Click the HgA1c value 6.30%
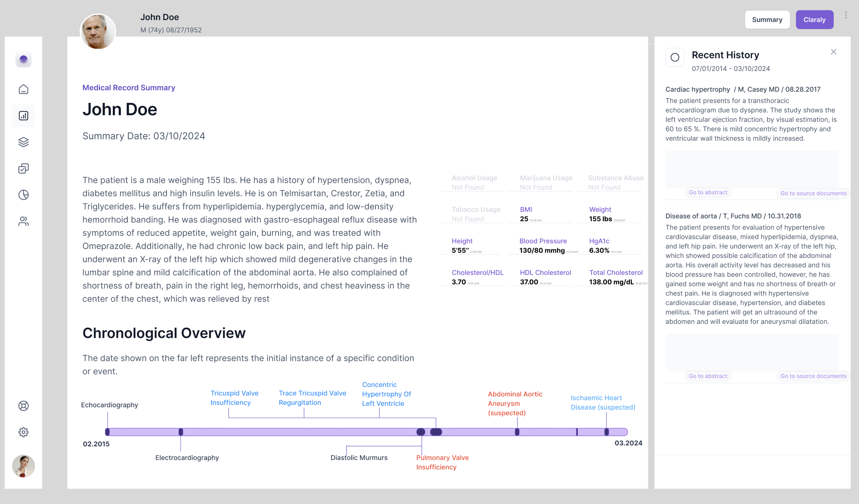The width and height of the screenshot is (859, 504). (599, 250)
